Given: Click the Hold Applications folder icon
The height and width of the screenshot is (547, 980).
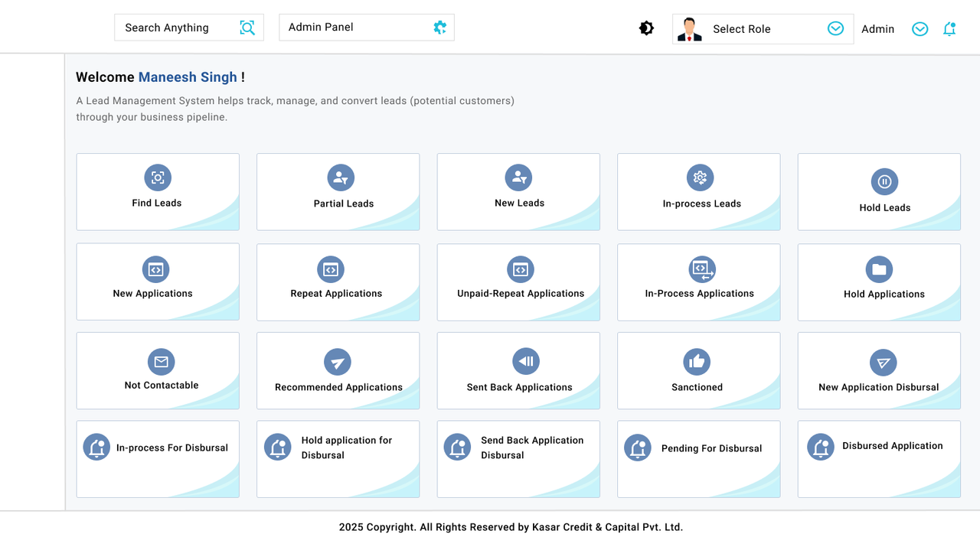Looking at the screenshot, I should tap(878, 269).
